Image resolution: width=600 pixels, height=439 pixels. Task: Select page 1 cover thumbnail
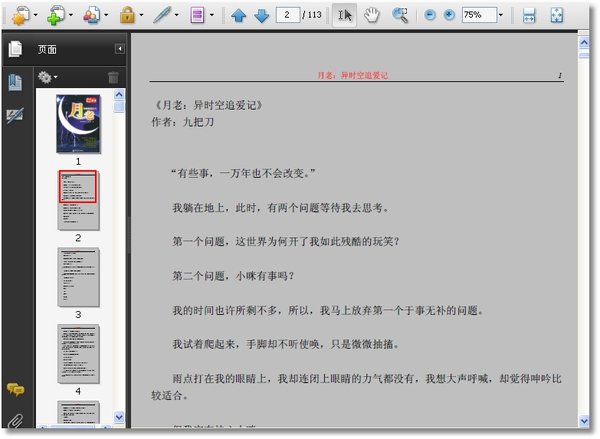78,124
